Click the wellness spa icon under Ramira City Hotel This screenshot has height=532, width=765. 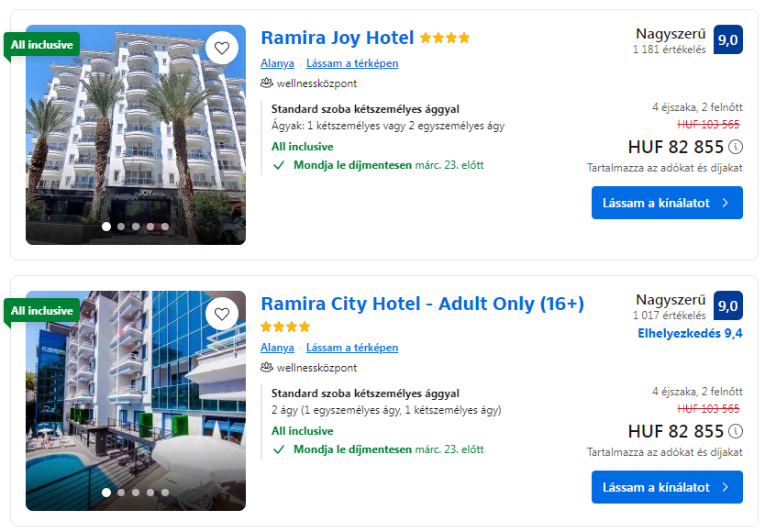[x=267, y=367]
